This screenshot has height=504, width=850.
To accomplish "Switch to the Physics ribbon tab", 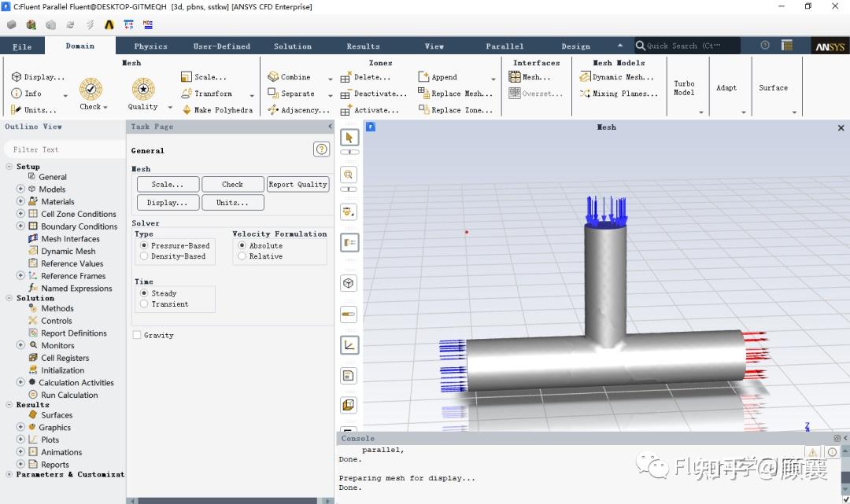I will (x=150, y=46).
